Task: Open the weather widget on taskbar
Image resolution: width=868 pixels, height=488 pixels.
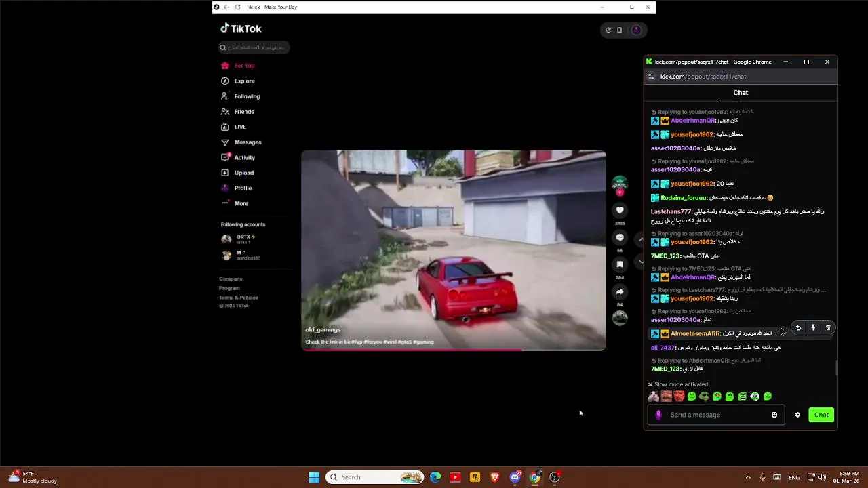Action: (x=32, y=477)
